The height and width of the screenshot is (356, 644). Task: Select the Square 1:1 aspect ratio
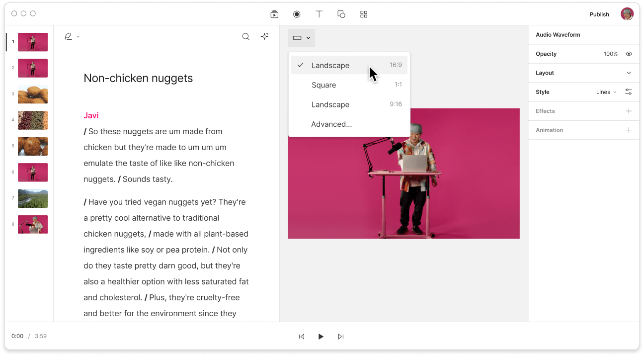324,85
